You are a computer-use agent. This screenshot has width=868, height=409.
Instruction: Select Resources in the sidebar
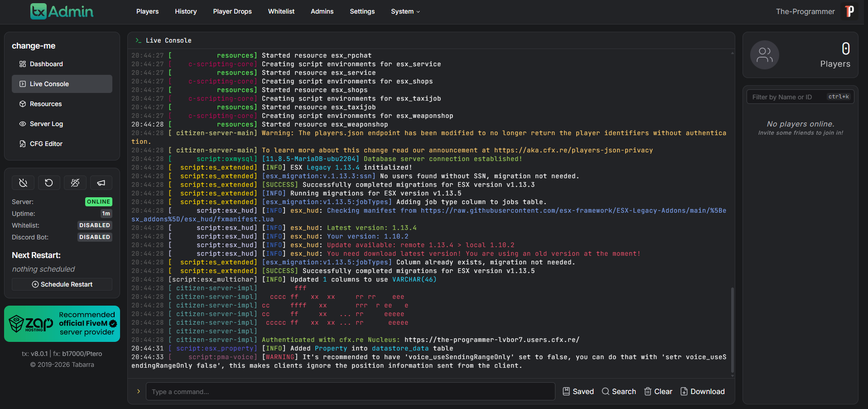pyautogui.click(x=46, y=104)
